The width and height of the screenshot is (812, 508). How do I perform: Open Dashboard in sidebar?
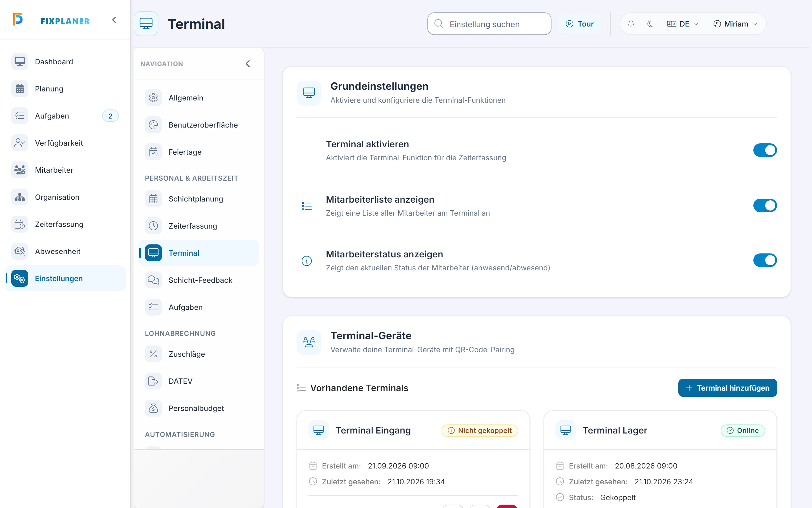click(x=65, y=62)
